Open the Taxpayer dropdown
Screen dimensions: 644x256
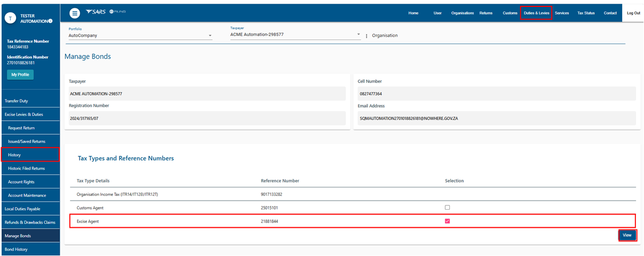pyautogui.click(x=295, y=34)
